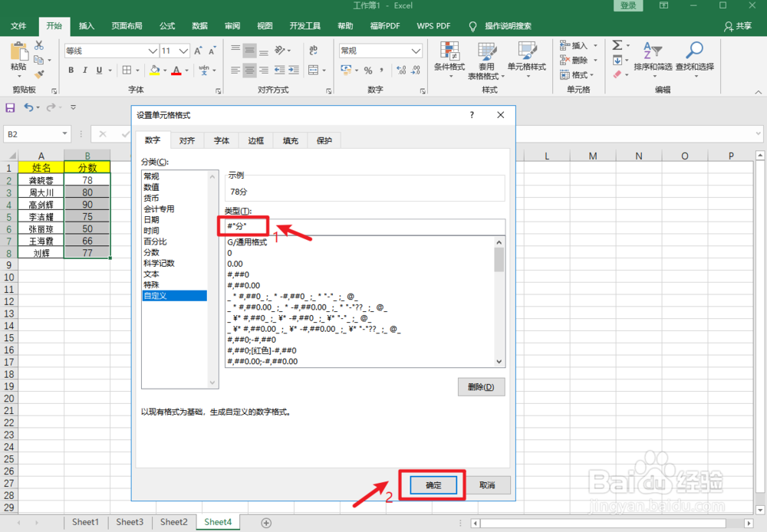Click the 删除 button in the dialog
767x532 pixels.
481,386
